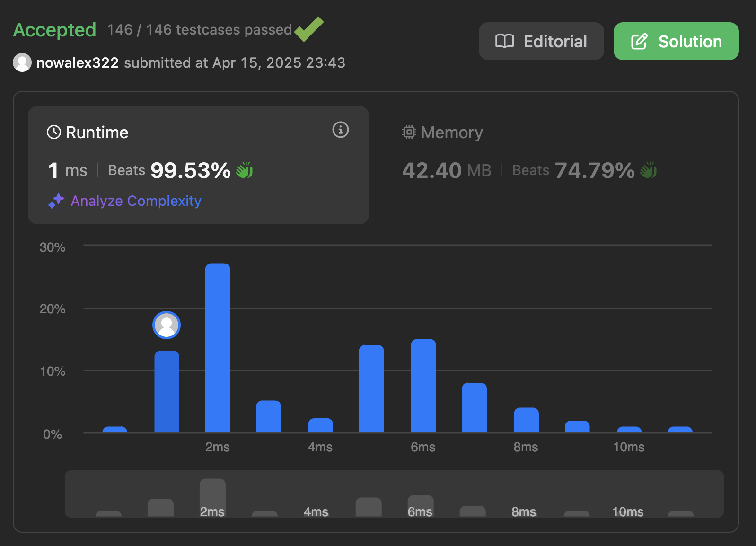
Task: Click the Analyze Complexity link
Action: [x=136, y=201]
